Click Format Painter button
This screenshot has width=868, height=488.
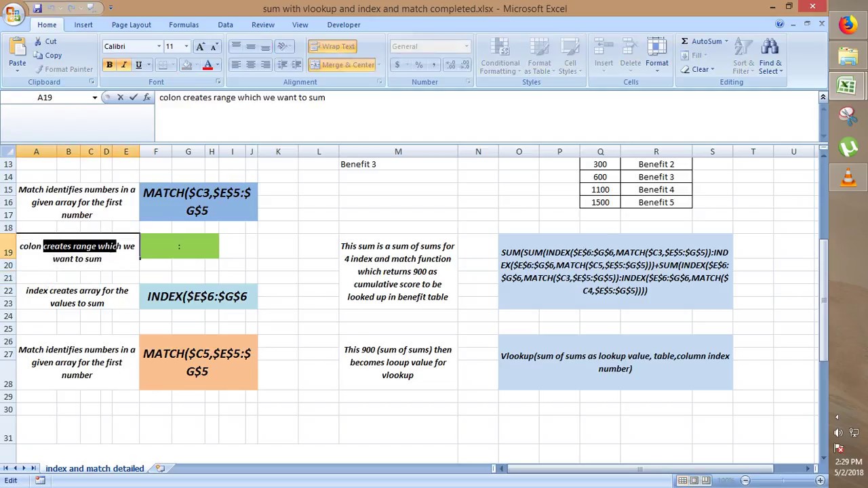click(64, 69)
